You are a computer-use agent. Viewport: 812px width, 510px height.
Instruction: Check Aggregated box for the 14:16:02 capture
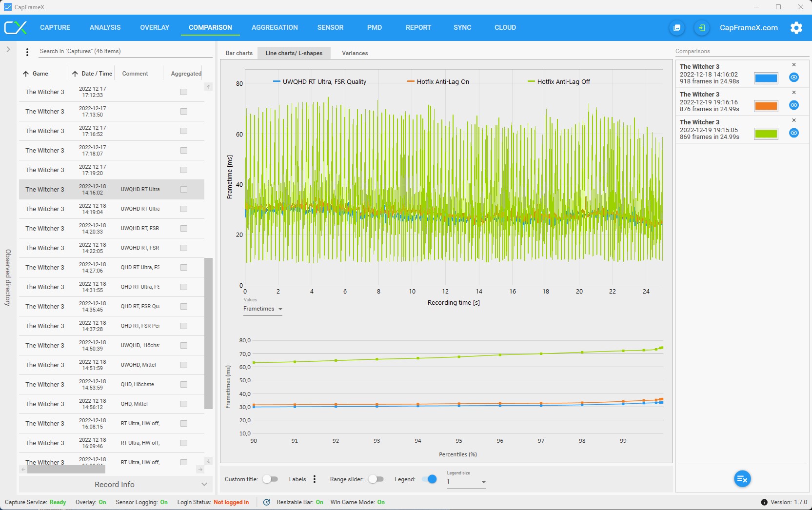coord(184,190)
